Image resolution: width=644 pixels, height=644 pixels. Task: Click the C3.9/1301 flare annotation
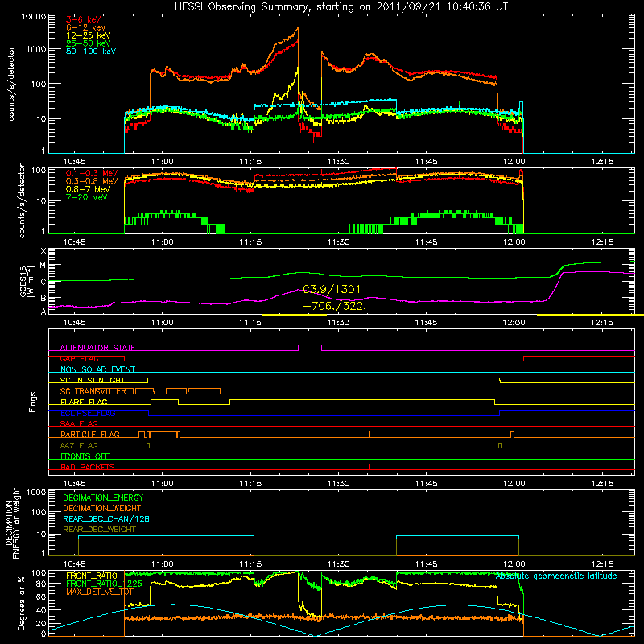coord(332,290)
